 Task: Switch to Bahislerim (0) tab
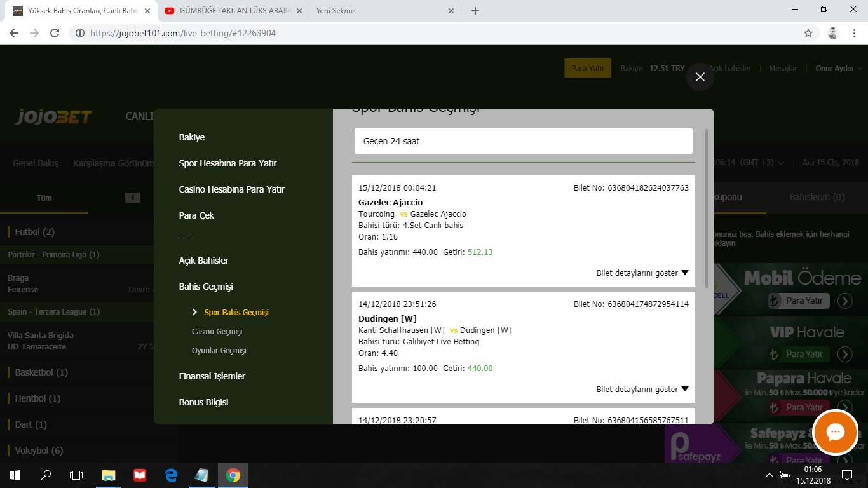pyautogui.click(x=817, y=198)
